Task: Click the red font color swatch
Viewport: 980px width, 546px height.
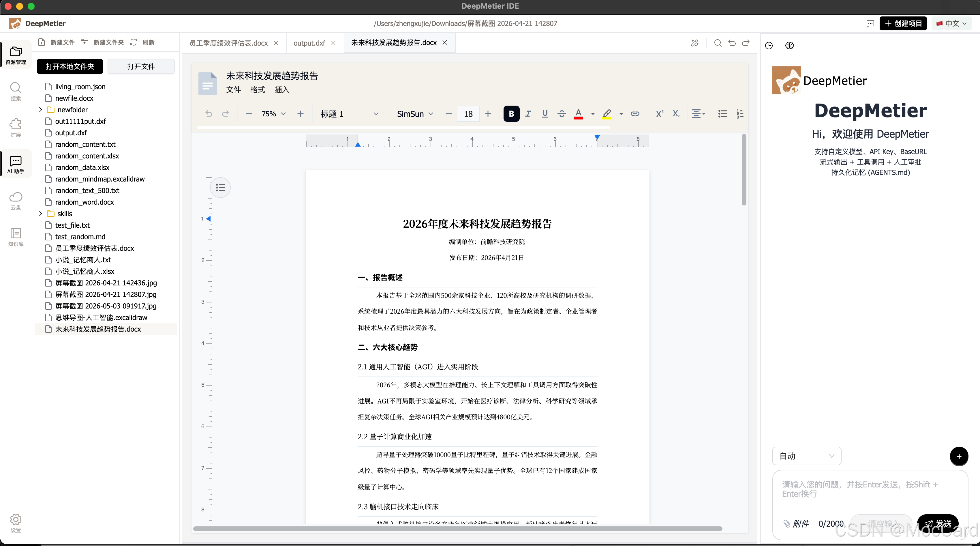Action: pos(578,114)
